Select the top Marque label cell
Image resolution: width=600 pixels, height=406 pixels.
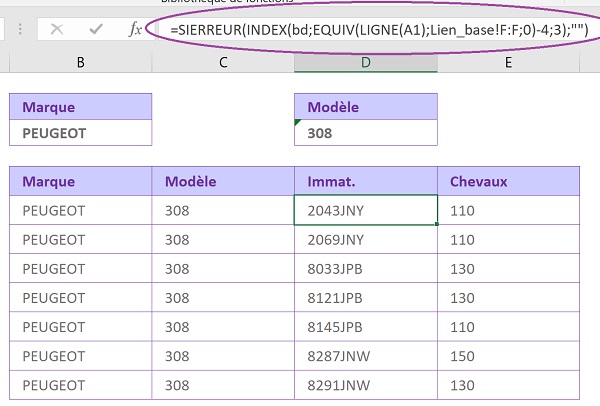click(80, 107)
